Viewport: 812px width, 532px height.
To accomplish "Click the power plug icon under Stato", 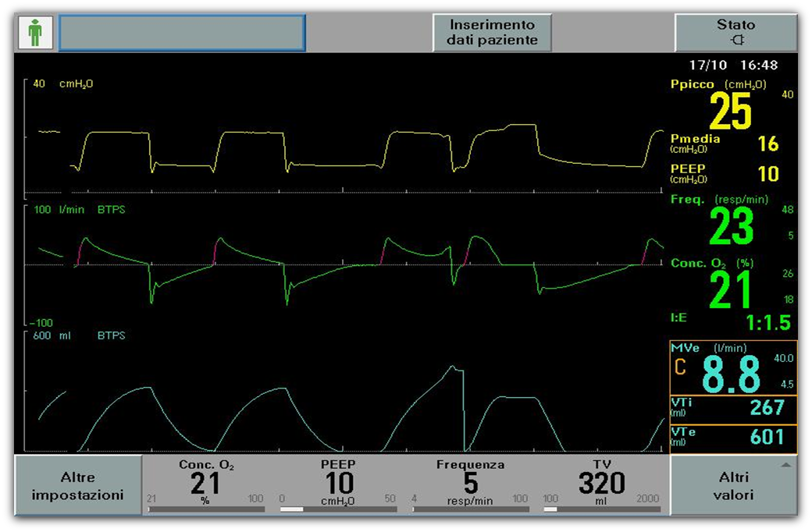I will point(735,41).
